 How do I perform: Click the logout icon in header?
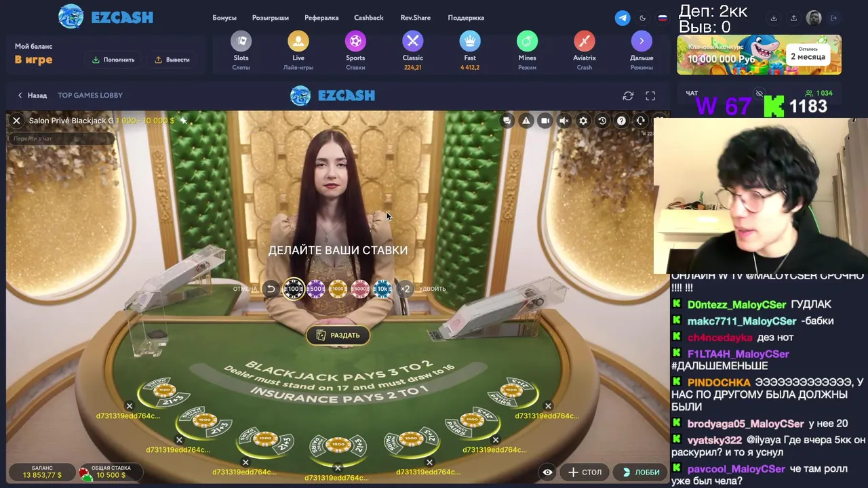point(834,18)
